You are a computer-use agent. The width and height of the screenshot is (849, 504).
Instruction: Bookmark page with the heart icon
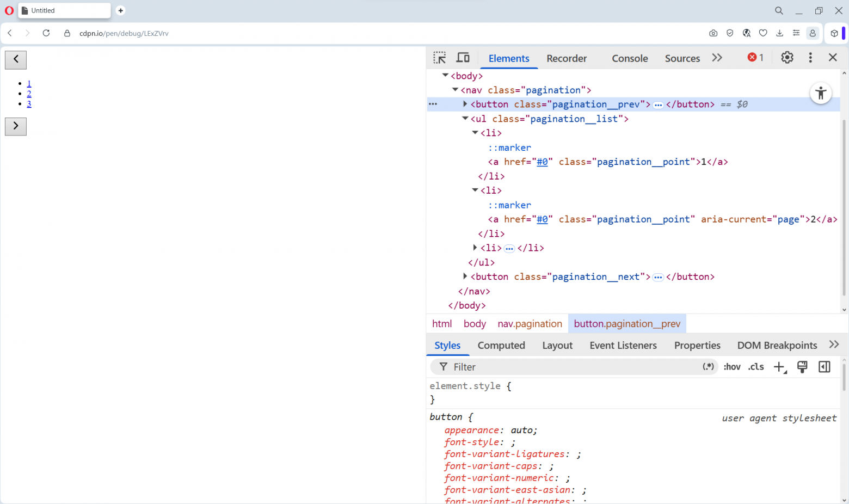(x=763, y=33)
